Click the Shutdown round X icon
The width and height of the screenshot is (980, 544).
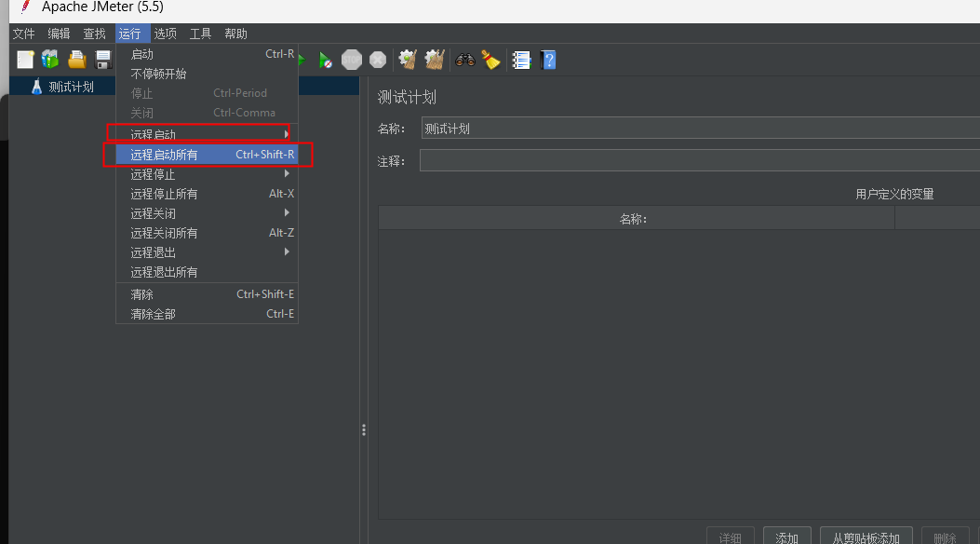coord(378,60)
